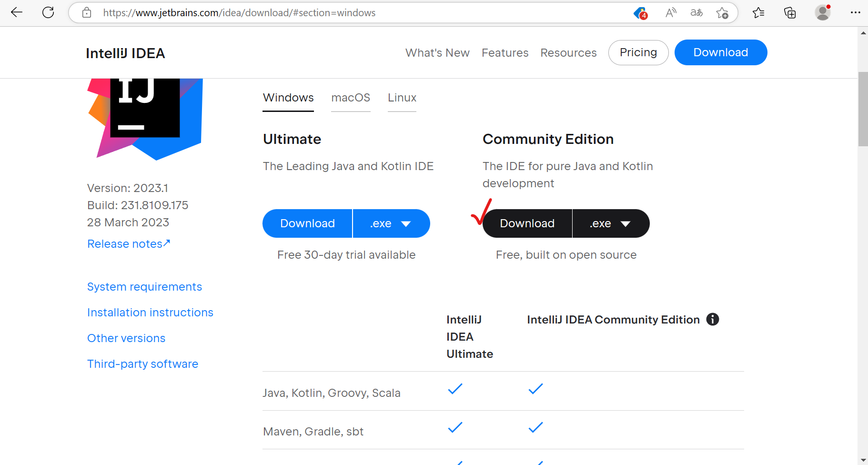Click the 'Build: 231.8109.175' text
868x465 pixels.
[138, 205]
